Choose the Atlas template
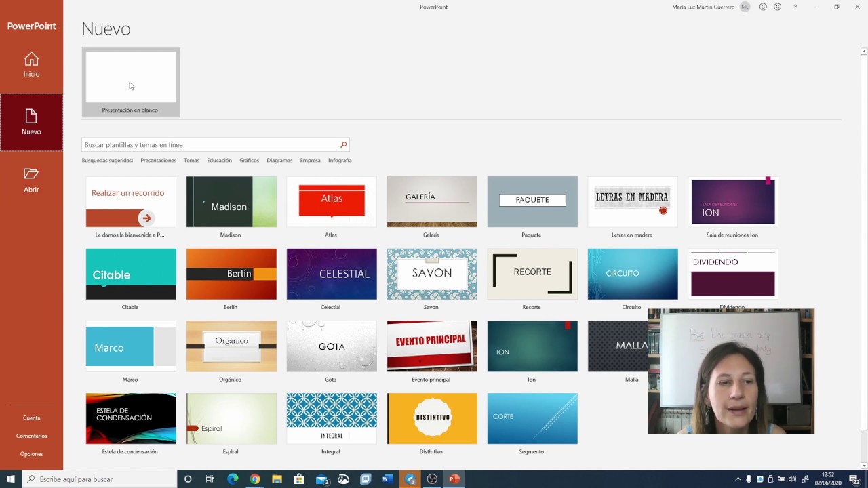Image resolution: width=868 pixels, height=488 pixels. click(332, 202)
